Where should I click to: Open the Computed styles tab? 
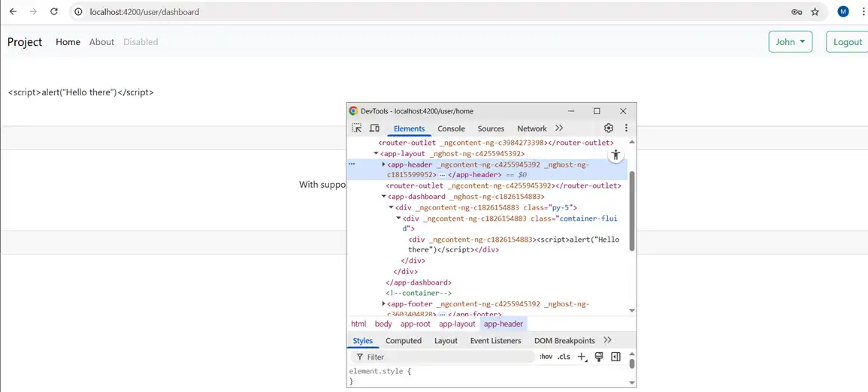pyautogui.click(x=404, y=341)
